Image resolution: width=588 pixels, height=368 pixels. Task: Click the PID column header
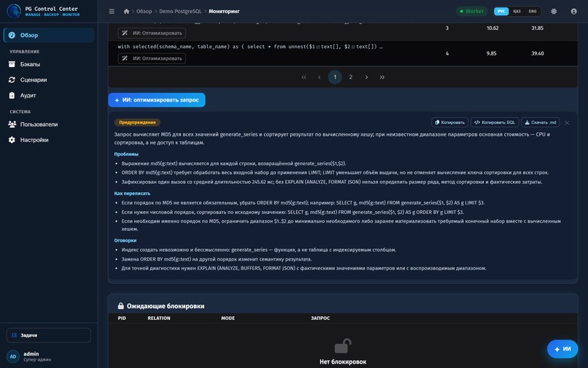[122, 318]
